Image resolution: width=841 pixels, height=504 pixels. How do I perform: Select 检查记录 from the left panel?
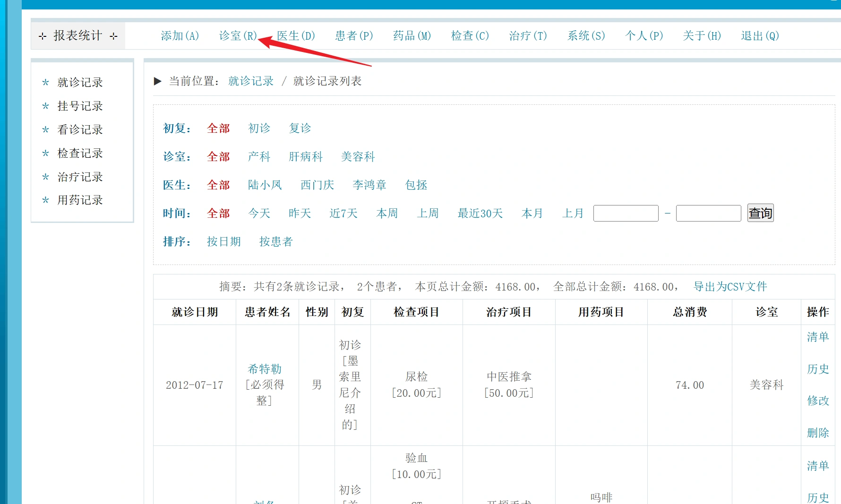coord(80,154)
